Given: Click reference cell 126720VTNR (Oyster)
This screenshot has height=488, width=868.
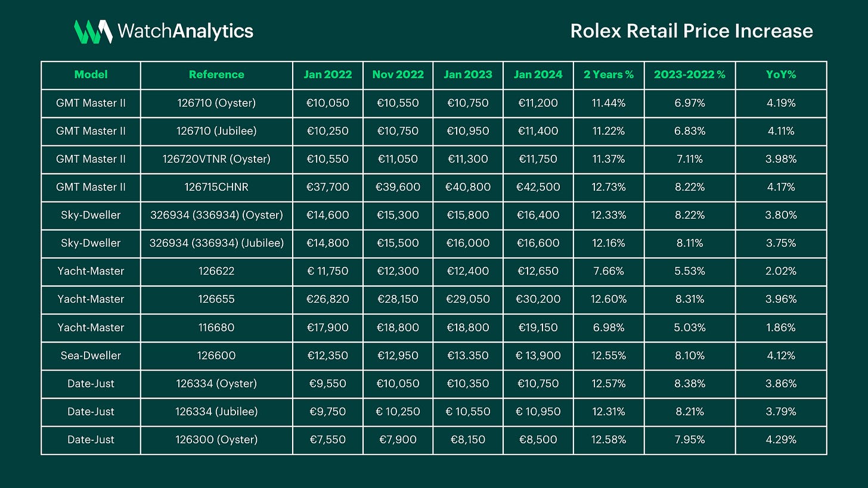Looking at the screenshot, I should click(x=216, y=159).
